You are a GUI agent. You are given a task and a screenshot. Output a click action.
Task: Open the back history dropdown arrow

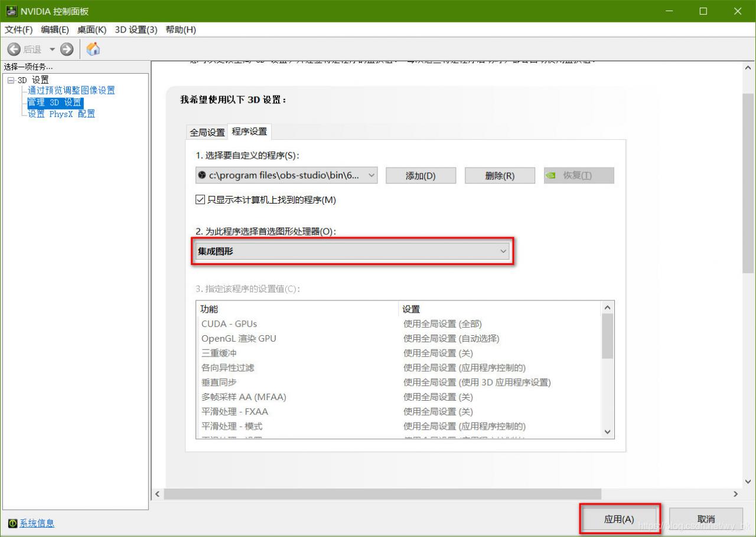click(x=52, y=50)
